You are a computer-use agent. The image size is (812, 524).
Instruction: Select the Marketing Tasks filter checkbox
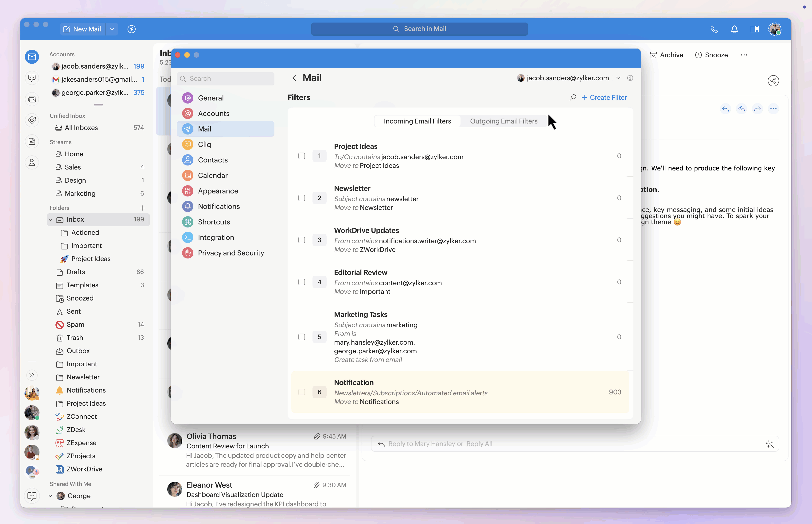(x=302, y=337)
